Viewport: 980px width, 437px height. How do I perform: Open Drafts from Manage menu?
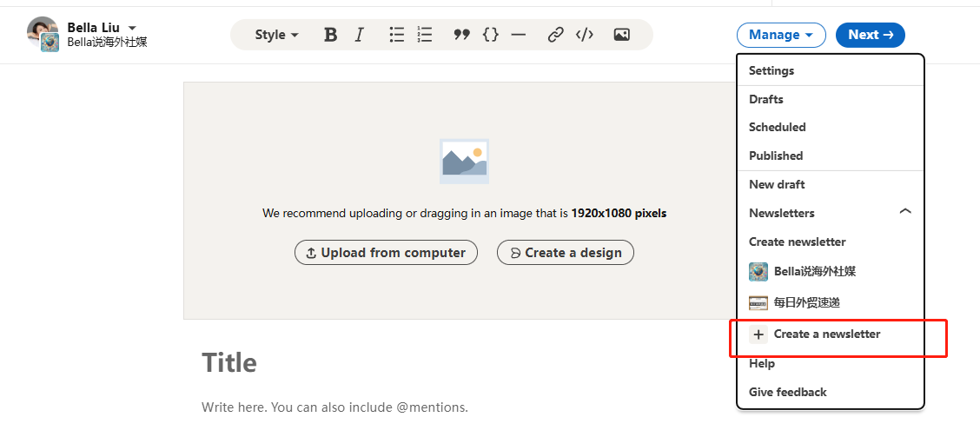[x=766, y=99]
